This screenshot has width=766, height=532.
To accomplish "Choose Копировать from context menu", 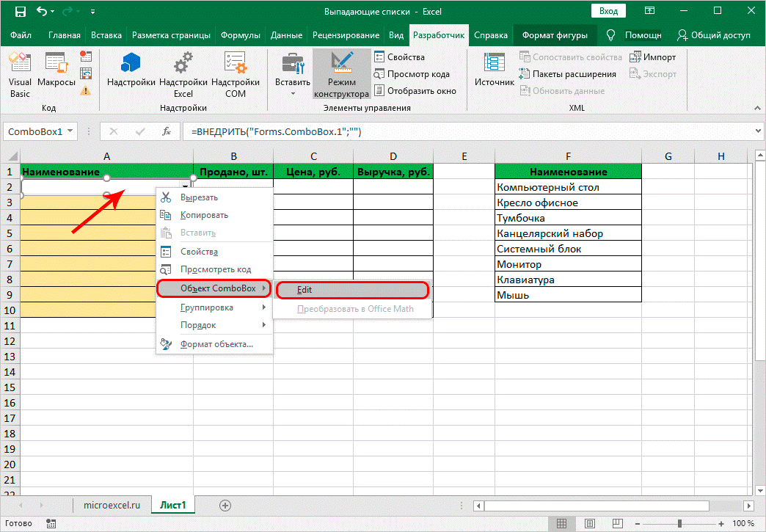I will pyautogui.click(x=204, y=215).
